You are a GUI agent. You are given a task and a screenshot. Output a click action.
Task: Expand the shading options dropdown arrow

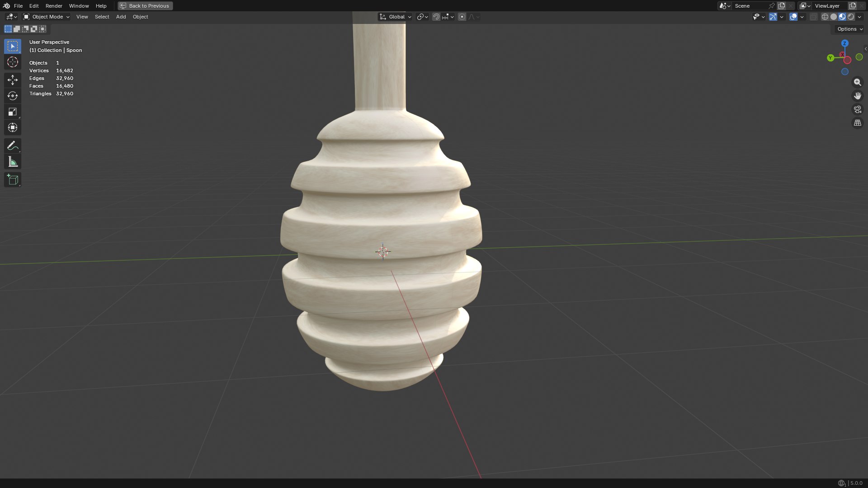click(x=859, y=17)
